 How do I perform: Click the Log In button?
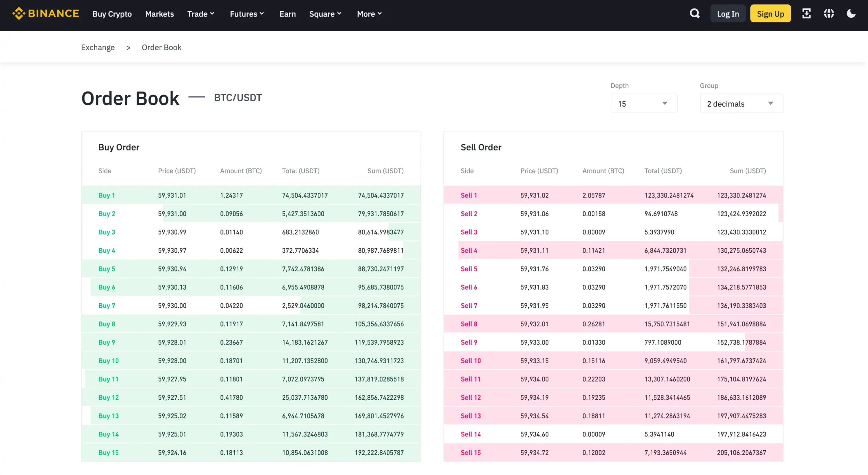click(x=728, y=14)
